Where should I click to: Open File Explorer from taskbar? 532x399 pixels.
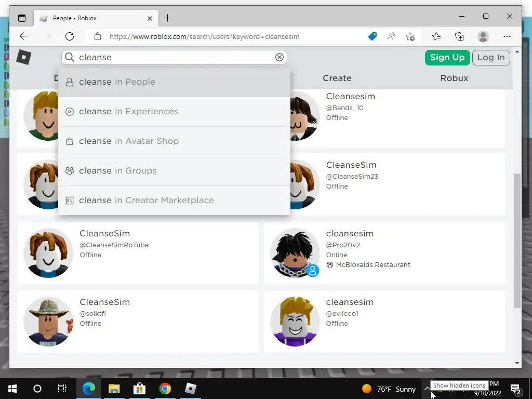114,389
